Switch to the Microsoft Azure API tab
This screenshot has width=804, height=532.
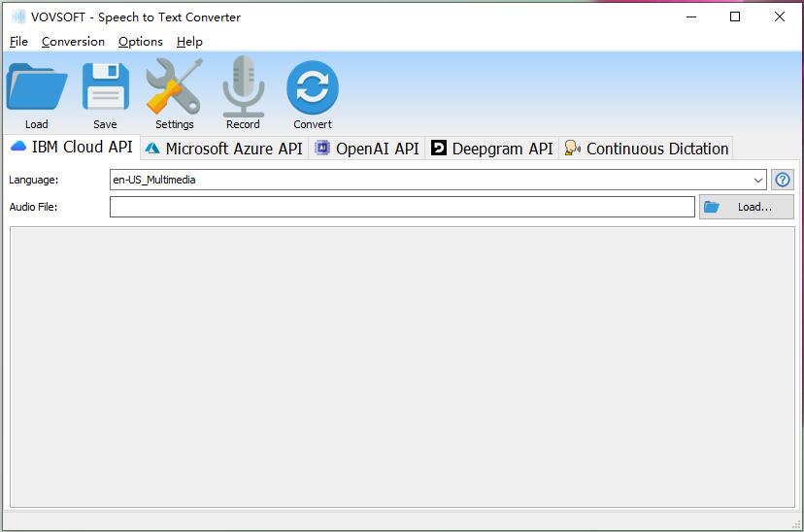coord(224,149)
